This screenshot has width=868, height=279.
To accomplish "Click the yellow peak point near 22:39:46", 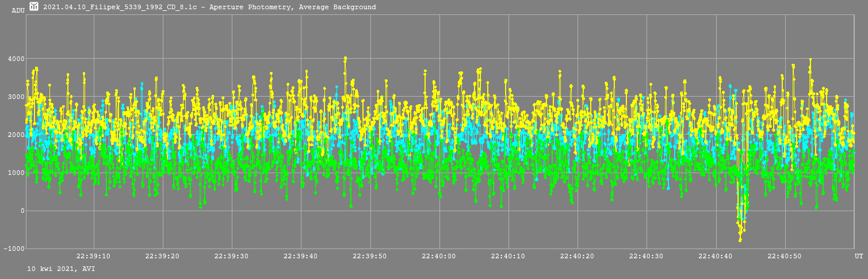I will (345, 58).
